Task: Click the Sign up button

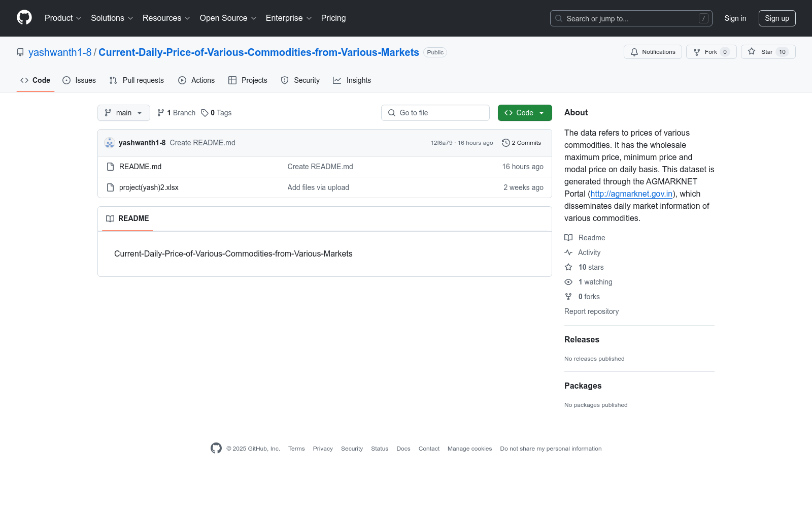Action: pyautogui.click(x=777, y=18)
